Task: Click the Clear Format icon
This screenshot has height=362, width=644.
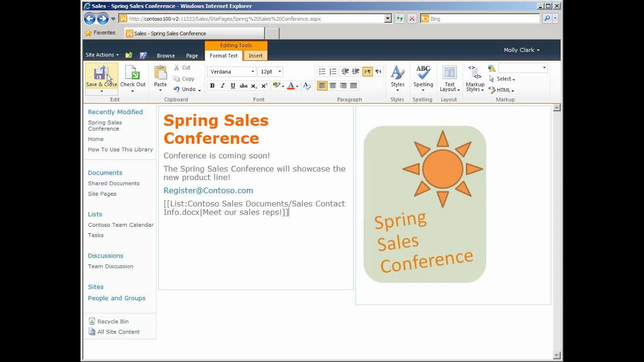Action: (307, 86)
